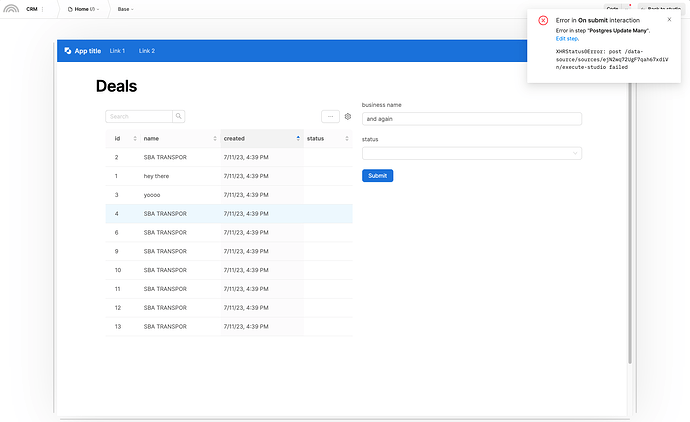Image resolution: width=690 pixels, height=422 pixels.
Task: Click the table more options ellipsis button
Action: tap(331, 117)
